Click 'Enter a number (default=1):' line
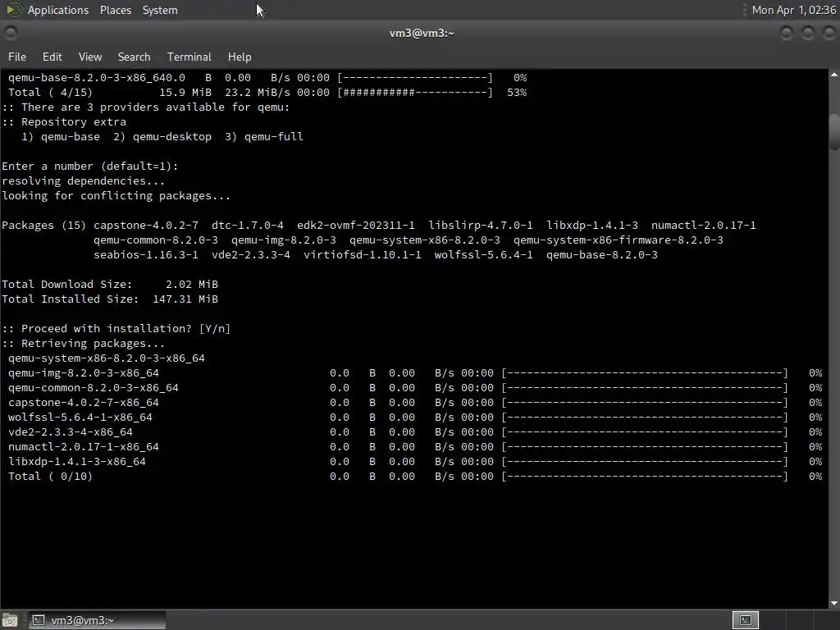The image size is (840, 630). pos(90,166)
